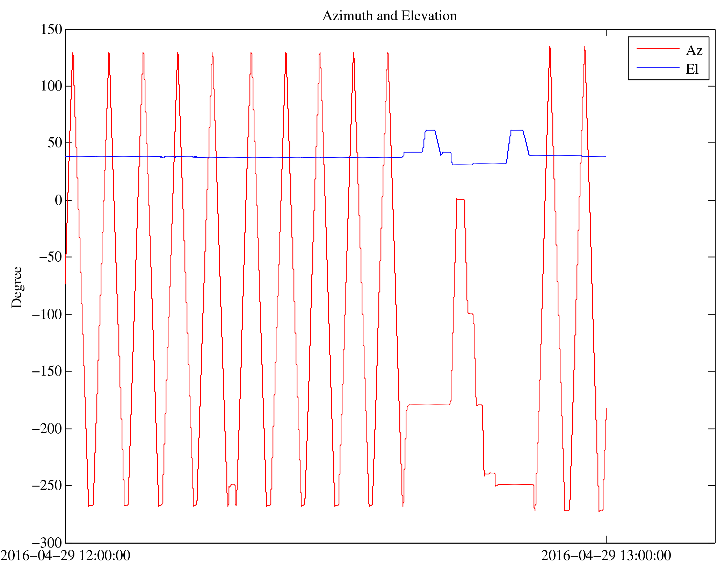Click the '2016-04-29 12:00:00' x-axis label

(x=65, y=556)
